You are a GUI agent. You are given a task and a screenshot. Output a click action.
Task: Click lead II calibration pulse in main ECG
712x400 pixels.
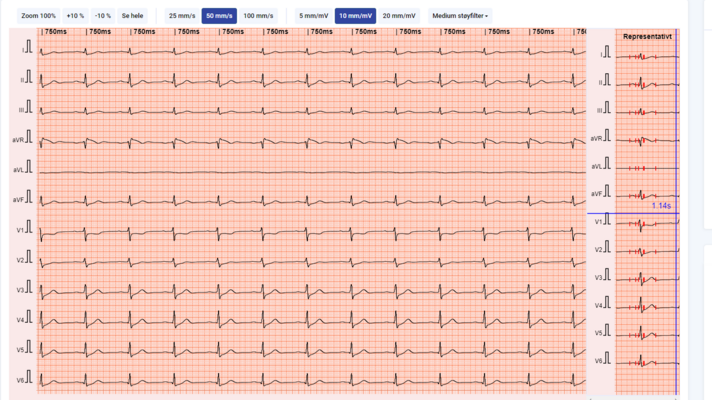click(x=29, y=77)
